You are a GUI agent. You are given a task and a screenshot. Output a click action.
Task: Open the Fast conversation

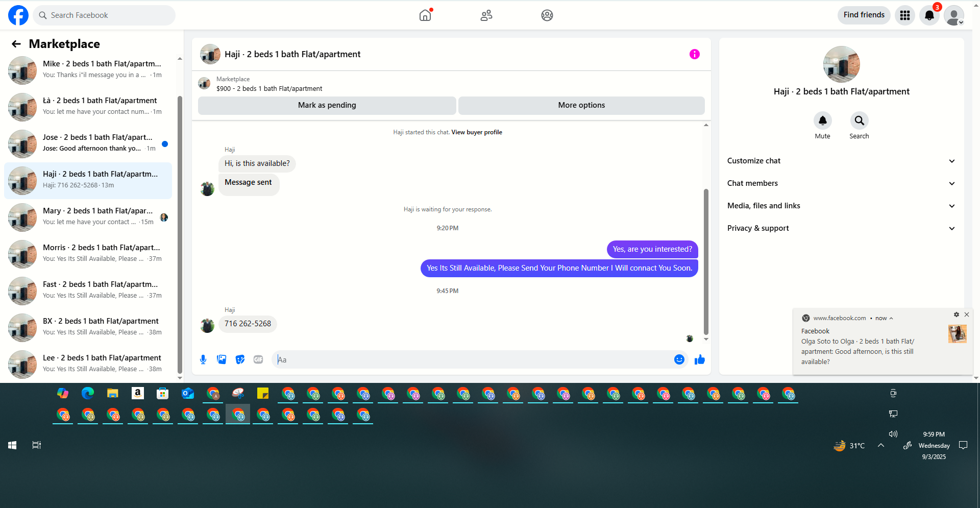(x=88, y=291)
